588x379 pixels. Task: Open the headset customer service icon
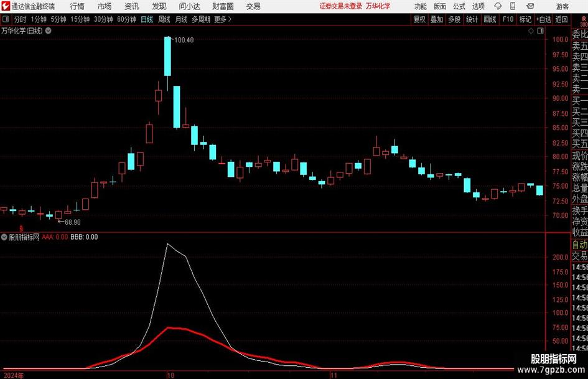tap(498, 6)
